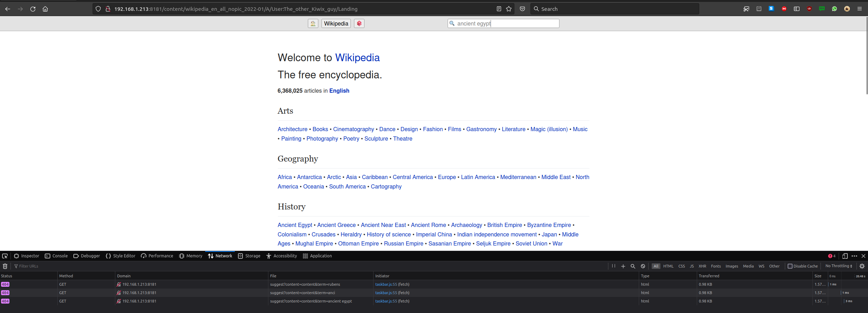The image size is (868, 313).
Task: Switch to the Style Editor tab
Action: tap(121, 256)
